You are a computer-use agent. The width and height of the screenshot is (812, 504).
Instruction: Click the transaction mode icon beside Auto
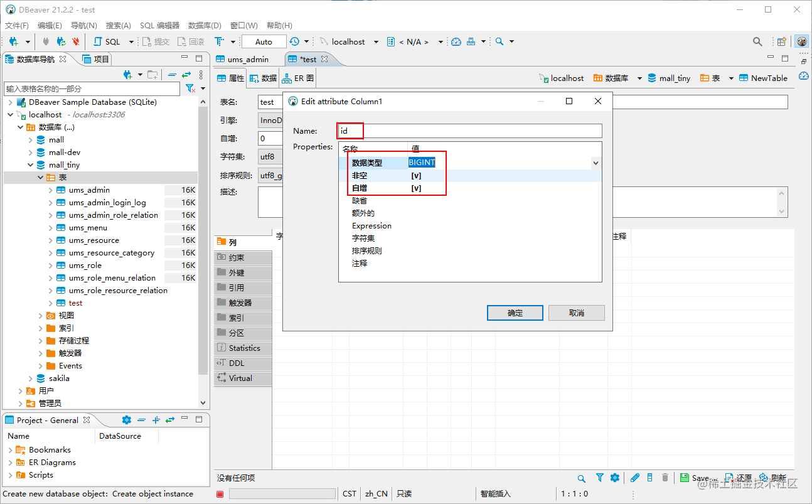218,41
